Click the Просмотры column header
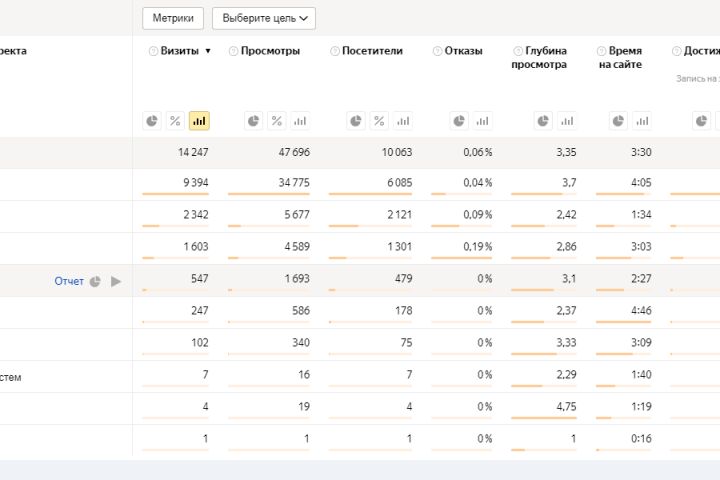 [x=270, y=51]
